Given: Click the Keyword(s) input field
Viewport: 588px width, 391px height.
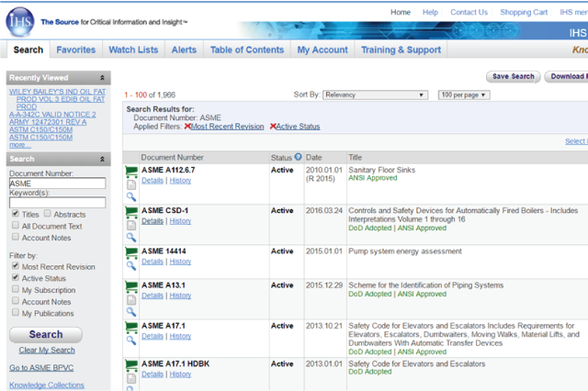Looking at the screenshot, I should [57, 203].
